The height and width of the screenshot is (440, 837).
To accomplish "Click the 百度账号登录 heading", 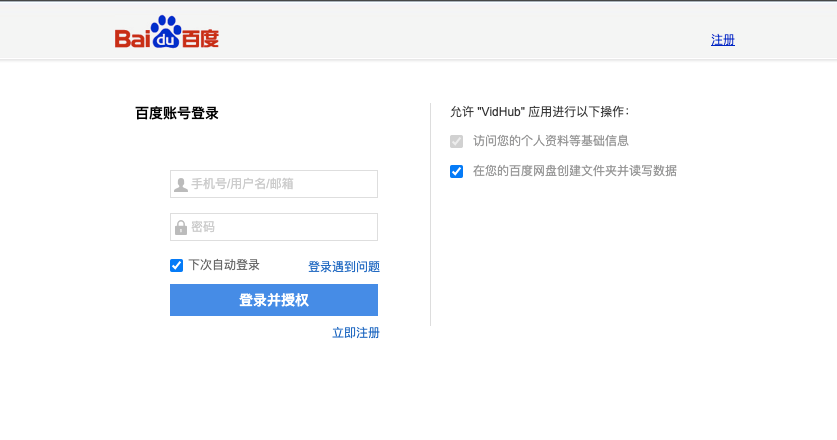I will tap(177, 113).
